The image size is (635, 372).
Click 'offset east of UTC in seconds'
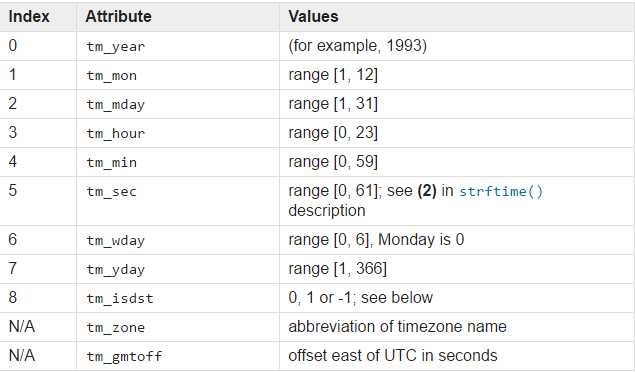pos(393,356)
